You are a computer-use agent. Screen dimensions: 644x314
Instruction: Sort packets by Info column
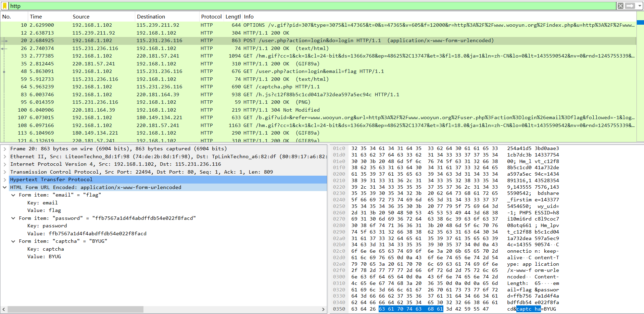click(x=439, y=17)
